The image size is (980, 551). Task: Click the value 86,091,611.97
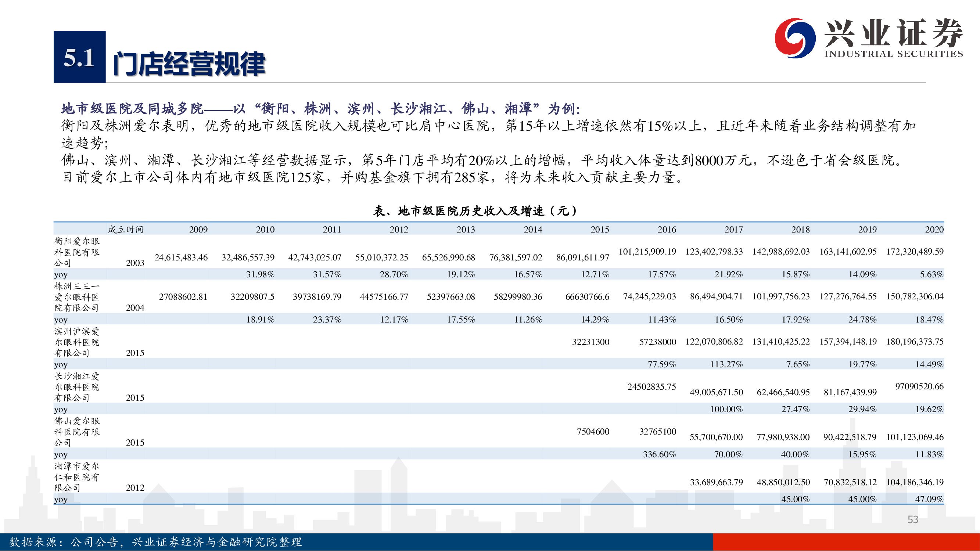tap(583, 258)
